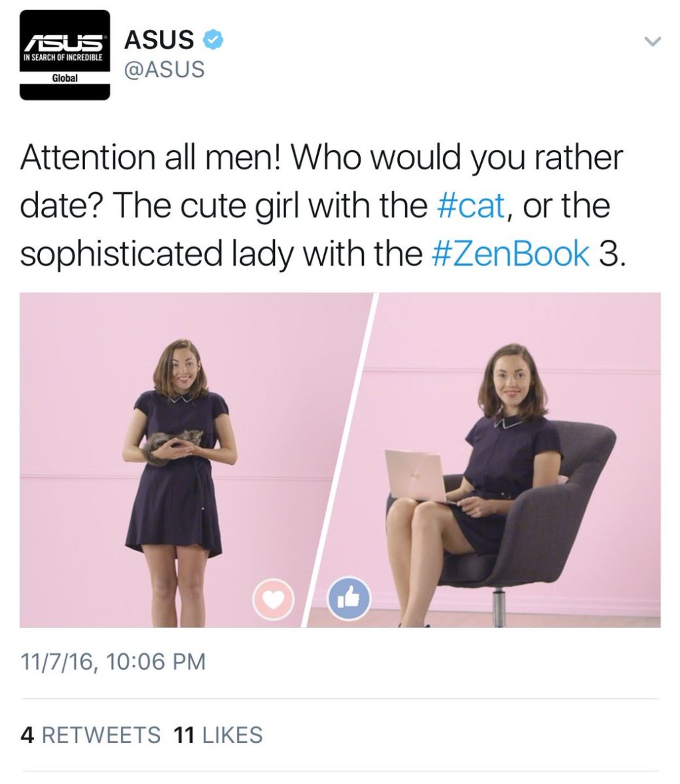
Task: Tap the pink heart icon on the photo
Action: pyautogui.click(x=272, y=600)
